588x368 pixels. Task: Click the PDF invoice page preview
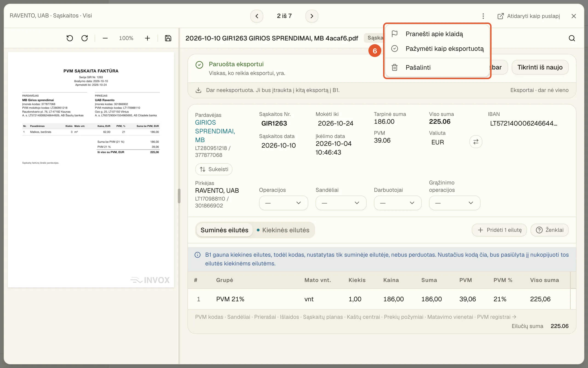(91, 170)
